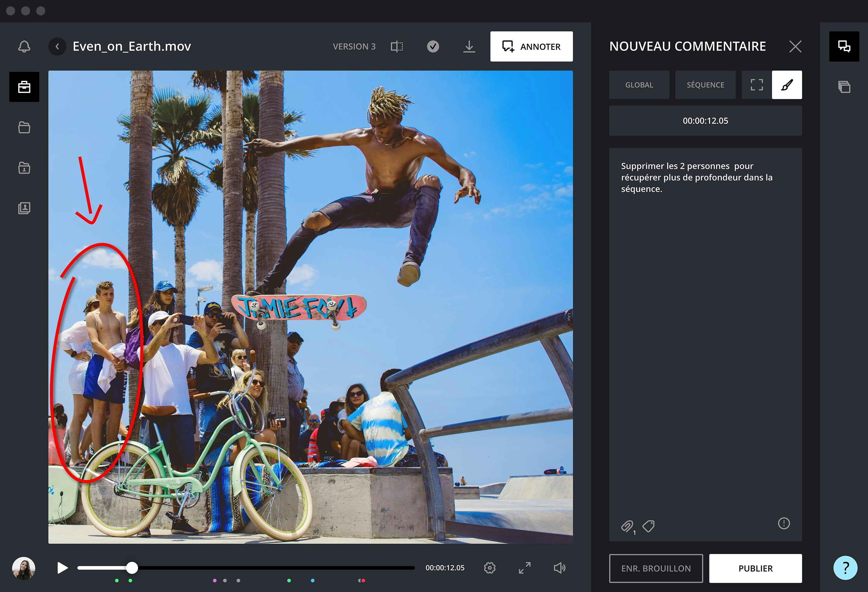Toggle the area selection frame tool
Viewport: 868px width, 592px height.
point(757,85)
